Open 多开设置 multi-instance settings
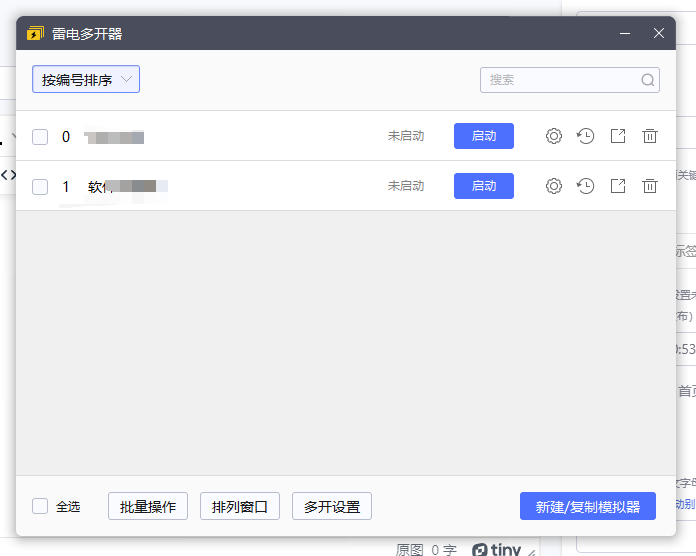The width and height of the screenshot is (696, 556). point(332,506)
